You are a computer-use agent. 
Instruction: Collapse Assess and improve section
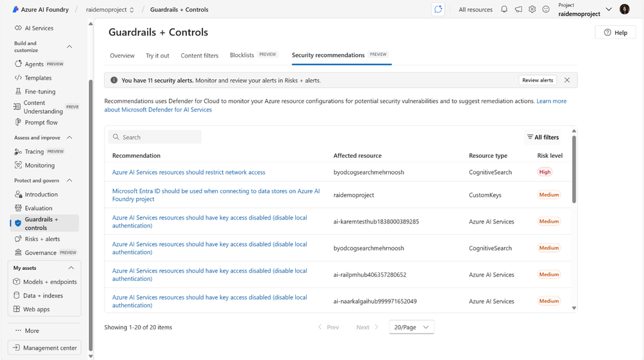pos(70,138)
